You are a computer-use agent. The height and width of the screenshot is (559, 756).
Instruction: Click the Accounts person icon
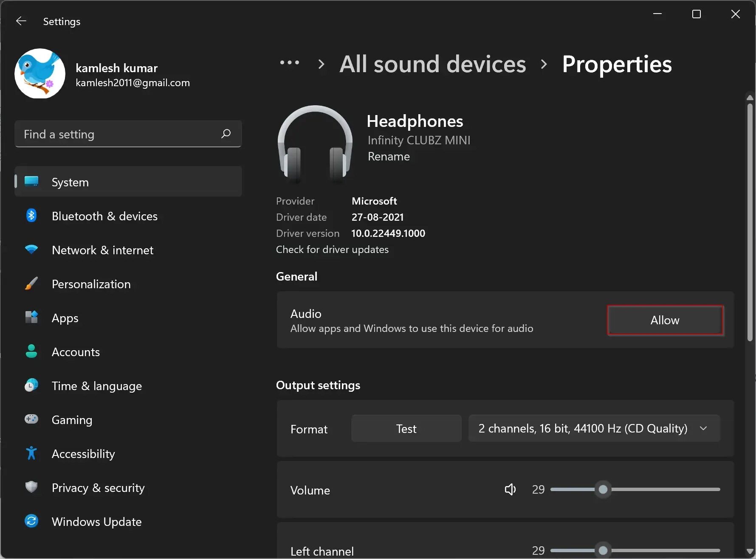point(31,351)
